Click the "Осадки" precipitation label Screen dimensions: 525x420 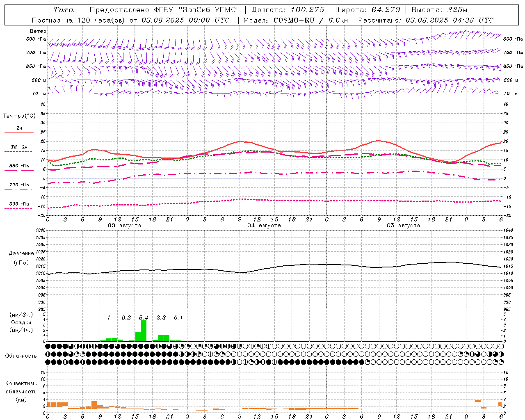(x=21, y=322)
